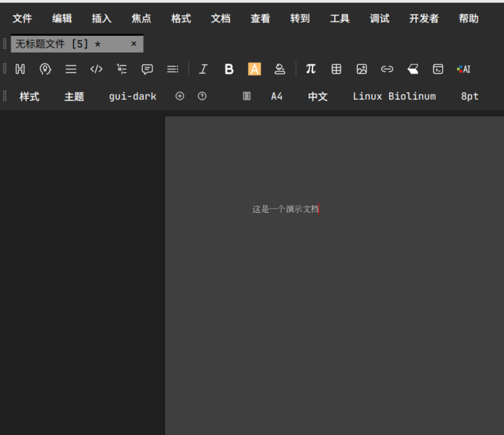Click the terminal session icon
Viewport: 504px width, 435px height.
[x=438, y=69]
